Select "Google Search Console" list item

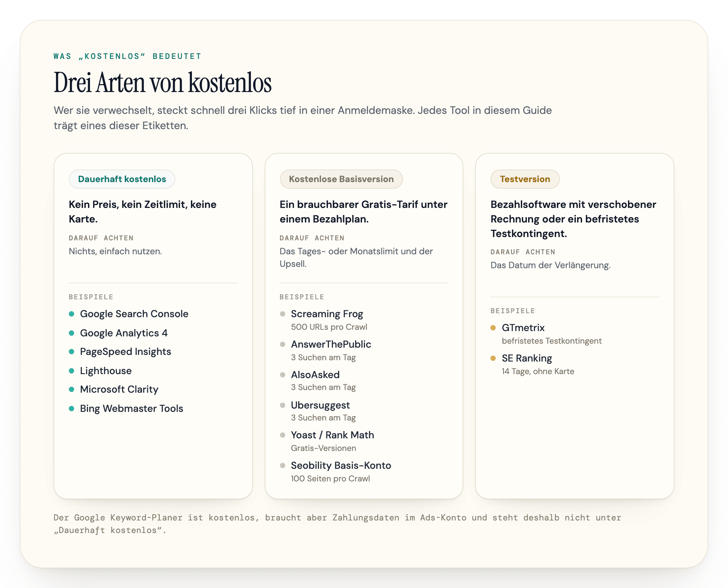[x=134, y=314]
